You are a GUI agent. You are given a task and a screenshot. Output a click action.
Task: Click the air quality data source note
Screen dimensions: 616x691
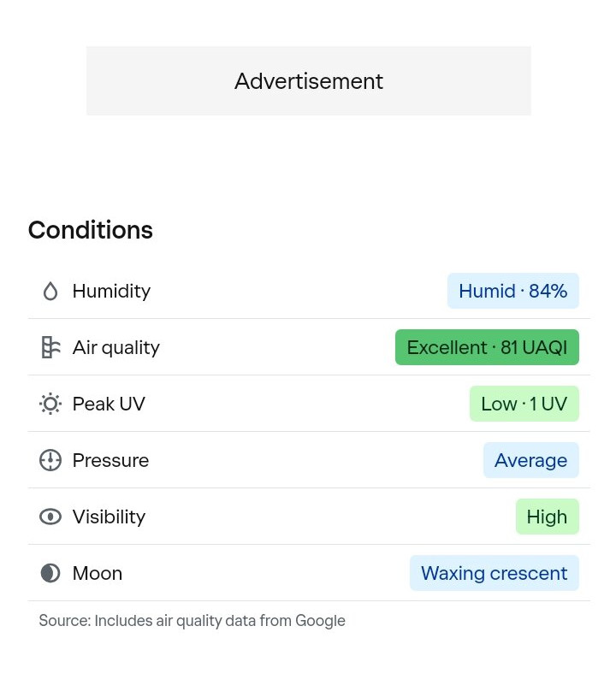coord(192,621)
